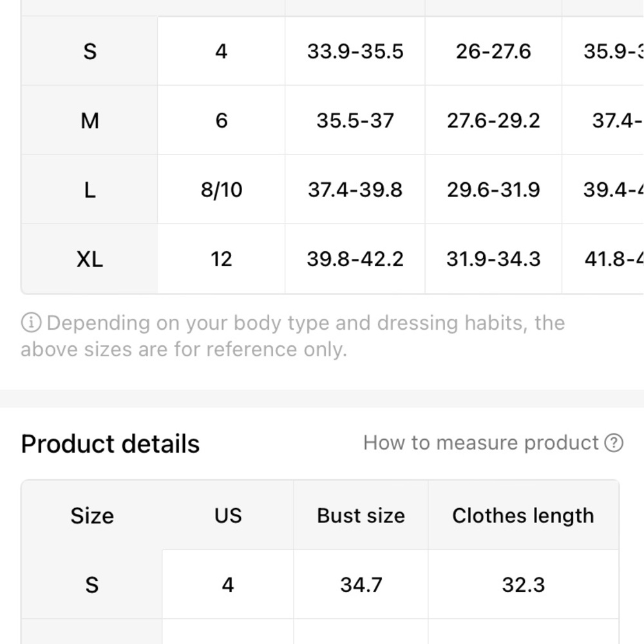
Task: Click the 34.7 bust size value
Action: click(361, 584)
